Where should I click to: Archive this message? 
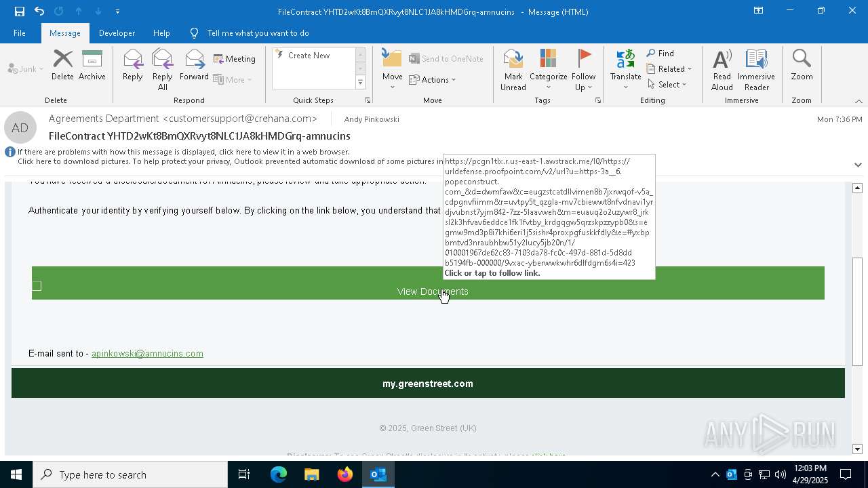tap(92, 65)
